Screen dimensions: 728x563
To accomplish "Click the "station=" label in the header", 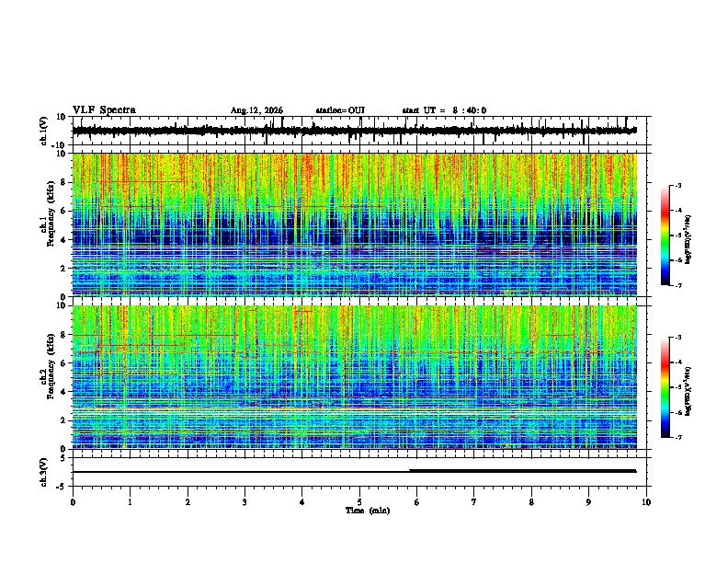I will point(332,110).
